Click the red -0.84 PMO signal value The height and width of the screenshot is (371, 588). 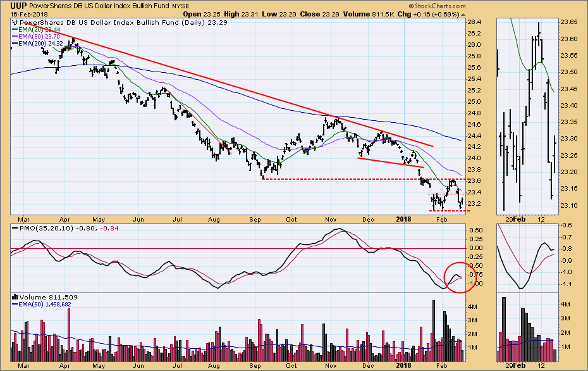point(109,229)
